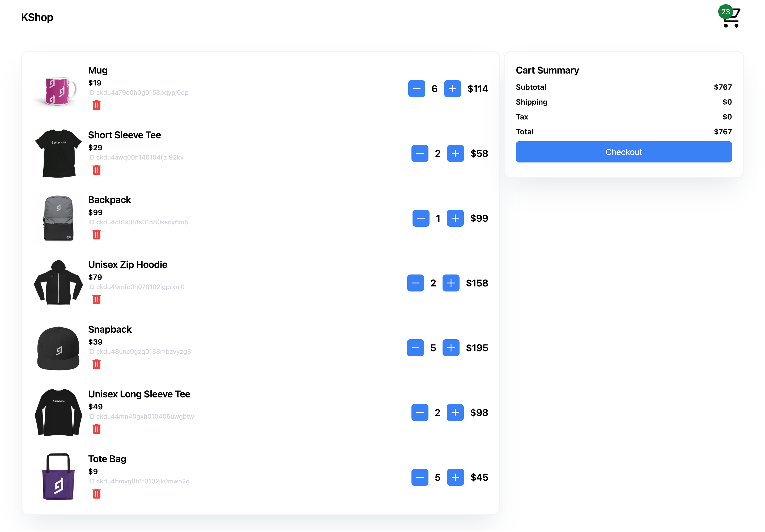The width and height of the screenshot is (765, 532).
Task: Reduce Tote Bag quantity with minus
Action: [x=419, y=477]
